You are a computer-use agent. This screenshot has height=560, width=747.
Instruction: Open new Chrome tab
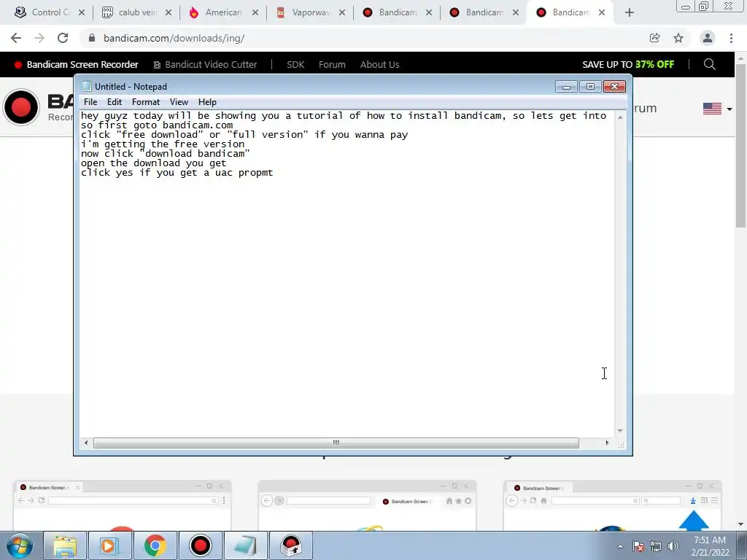[630, 12]
